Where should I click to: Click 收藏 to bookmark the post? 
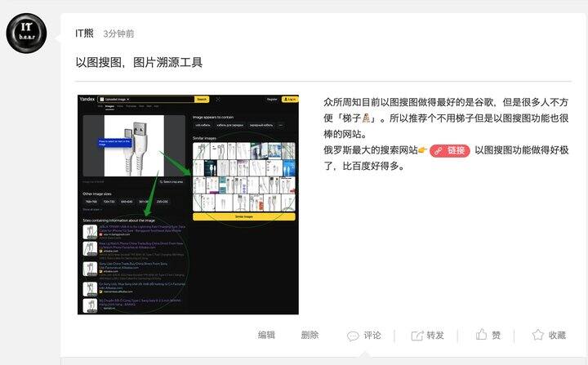point(557,335)
